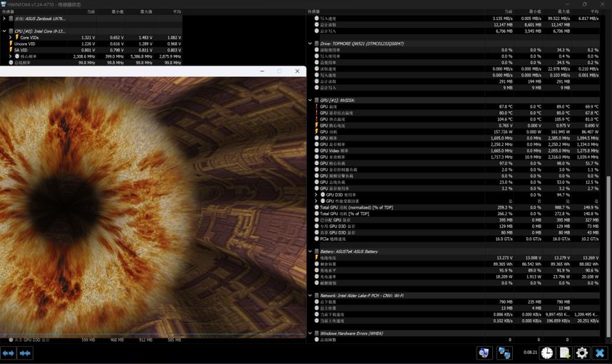612x364 pixels.
Task: Select the GPU Video clock value 1,665.0 MHz
Action: coord(502,150)
